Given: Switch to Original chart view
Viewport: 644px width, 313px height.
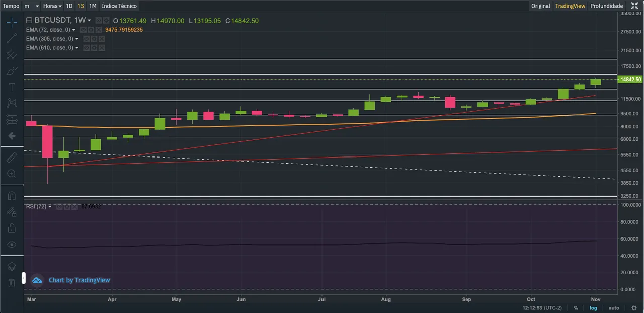Looking at the screenshot, I should pos(541,6).
